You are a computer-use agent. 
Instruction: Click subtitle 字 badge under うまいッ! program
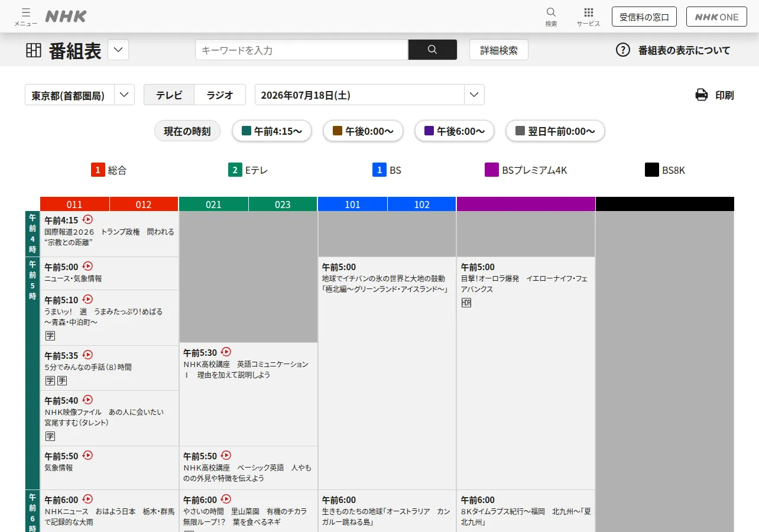point(50,336)
